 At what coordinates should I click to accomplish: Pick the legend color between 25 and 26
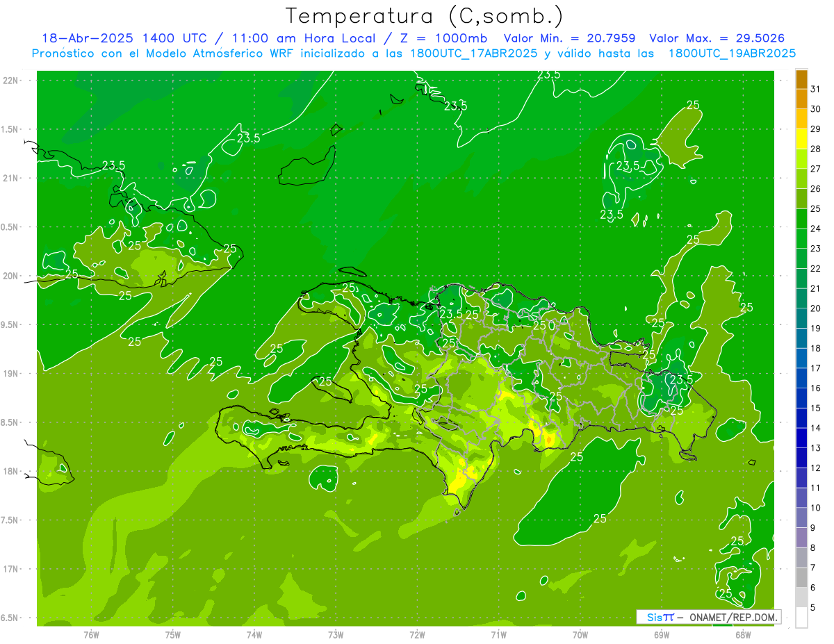coord(801,199)
